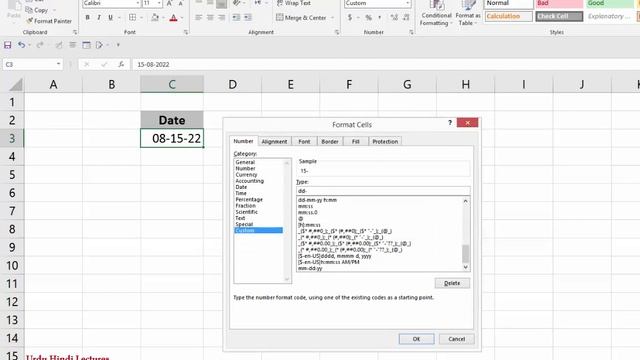
Task: Apply the Check Cell style swatch
Action: tap(559, 16)
